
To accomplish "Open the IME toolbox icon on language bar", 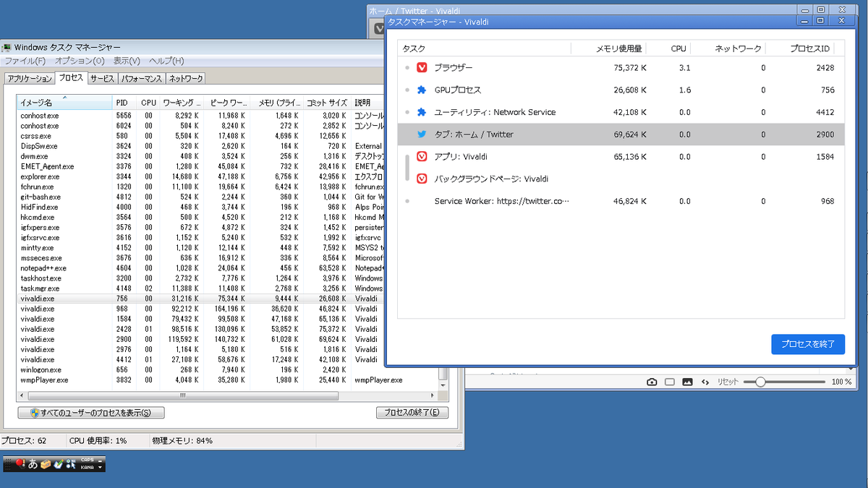I will [46, 464].
